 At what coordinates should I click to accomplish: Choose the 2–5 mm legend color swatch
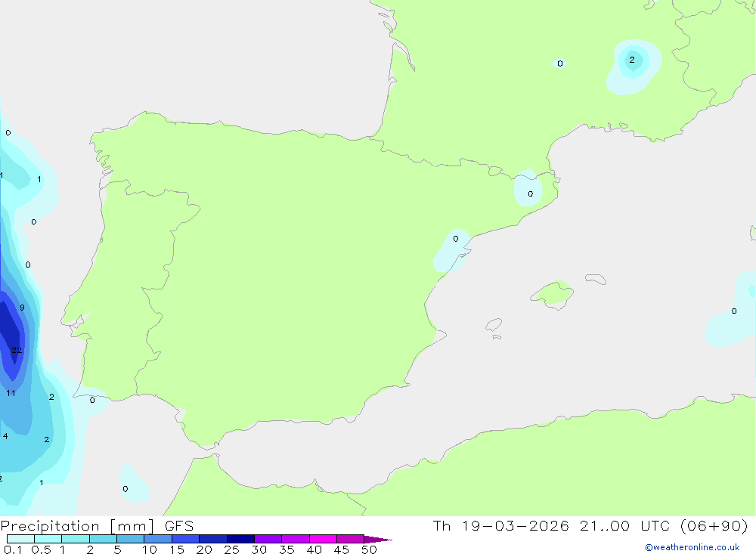pyautogui.click(x=103, y=539)
